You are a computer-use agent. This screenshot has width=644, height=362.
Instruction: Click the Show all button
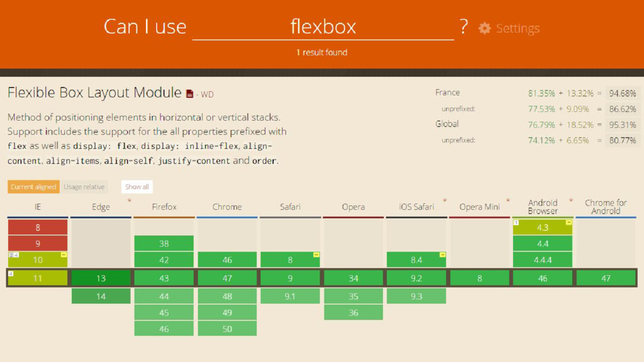pyautogui.click(x=136, y=187)
